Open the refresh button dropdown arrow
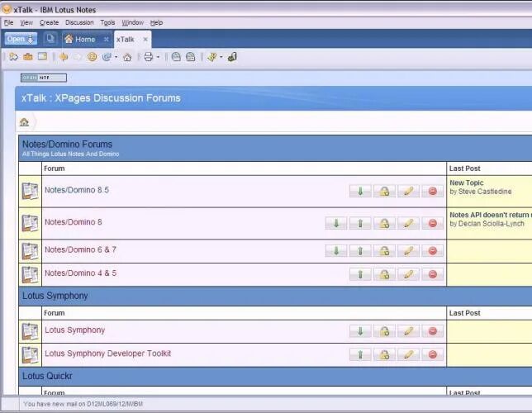The image size is (532, 413). (x=116, y=57)
